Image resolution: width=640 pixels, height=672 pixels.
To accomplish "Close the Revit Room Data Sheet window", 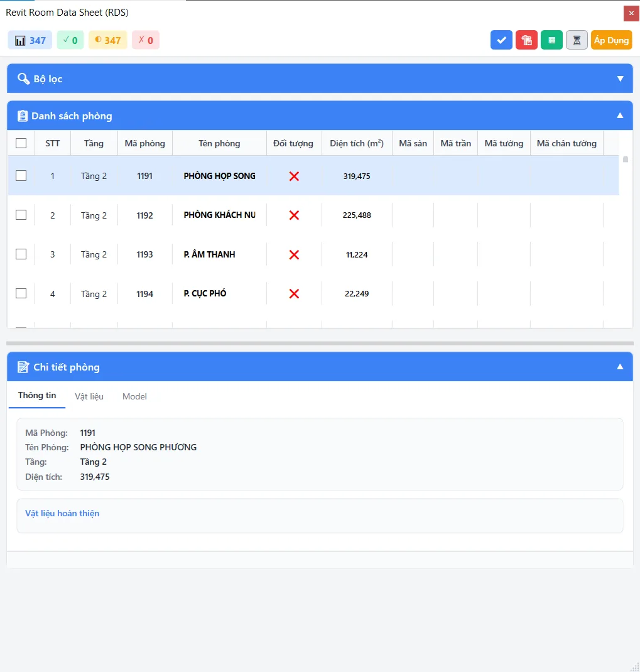I will pos(631,13).
